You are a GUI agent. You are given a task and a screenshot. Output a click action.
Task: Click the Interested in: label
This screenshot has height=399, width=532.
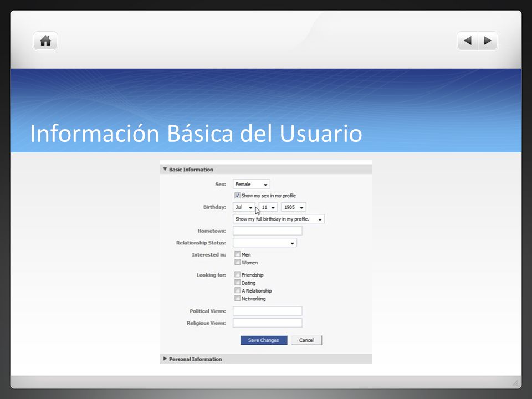point(209,255)
